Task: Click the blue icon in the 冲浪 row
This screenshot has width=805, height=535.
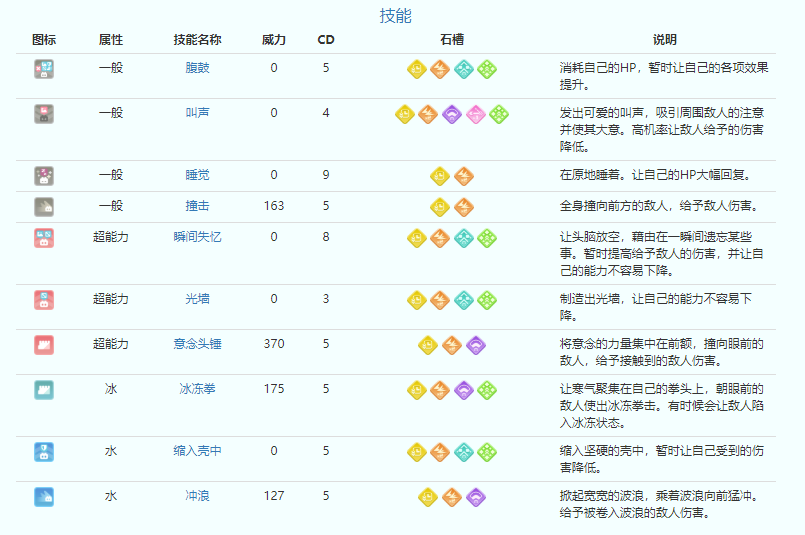Action: tap(44, 496)
